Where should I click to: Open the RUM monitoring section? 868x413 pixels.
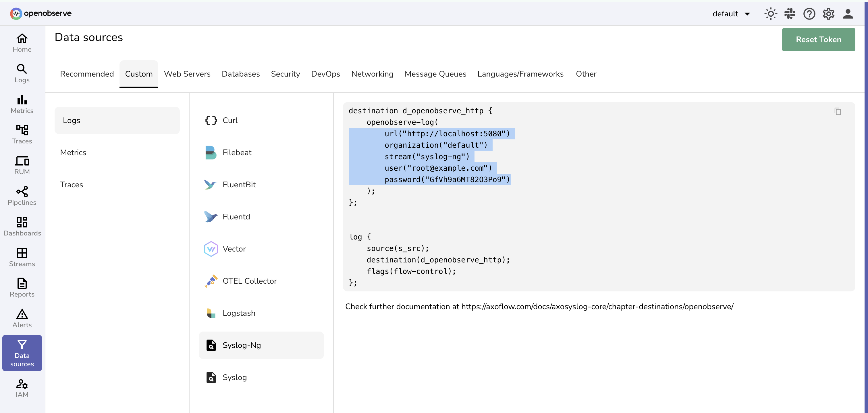(x=22, y=165)
